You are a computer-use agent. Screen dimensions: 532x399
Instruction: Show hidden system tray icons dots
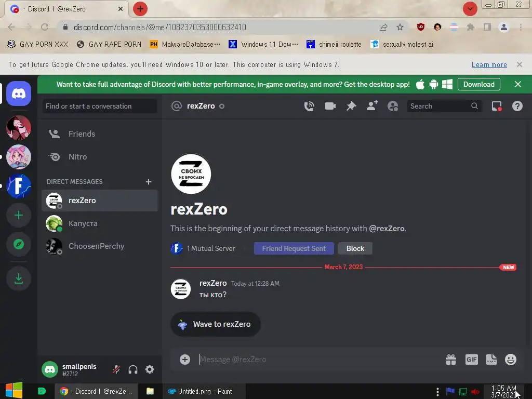[437, 392]
